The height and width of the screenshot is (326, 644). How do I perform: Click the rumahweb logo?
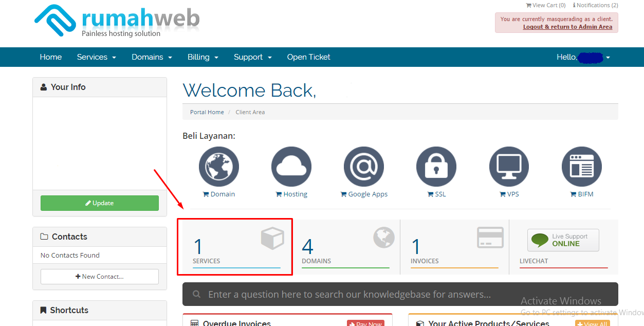117,21
